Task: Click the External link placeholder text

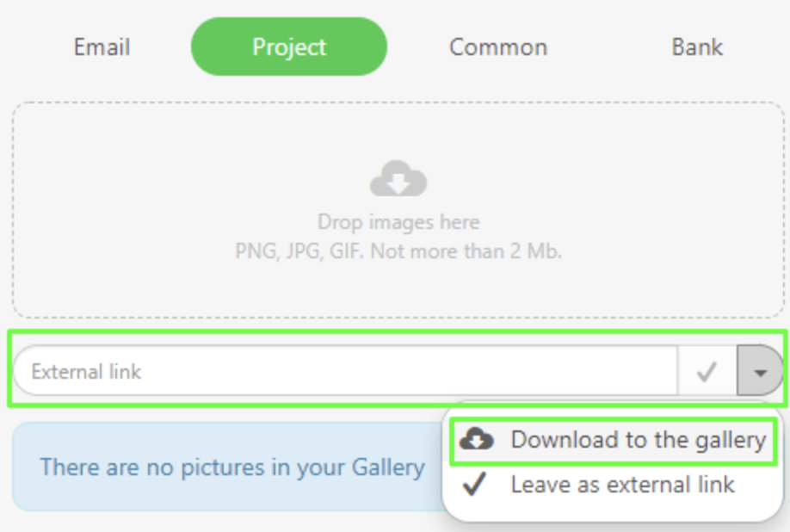Action: (86, 372)
